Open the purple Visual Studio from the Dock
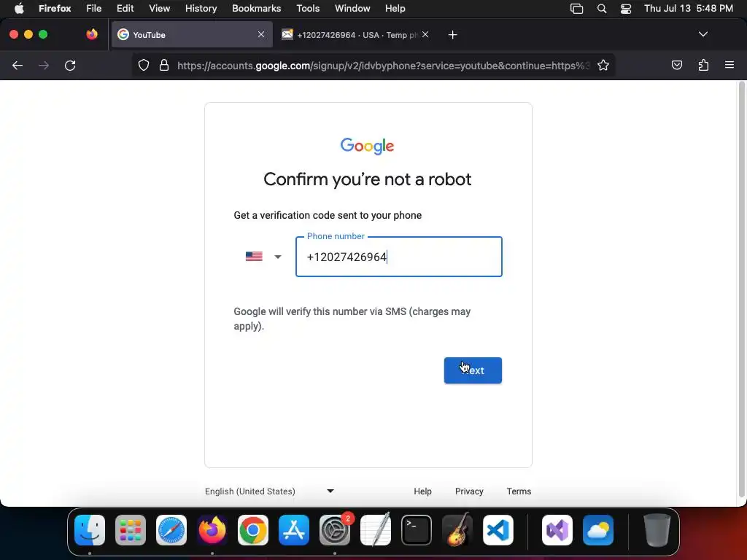747x560 pixels. 557,530
